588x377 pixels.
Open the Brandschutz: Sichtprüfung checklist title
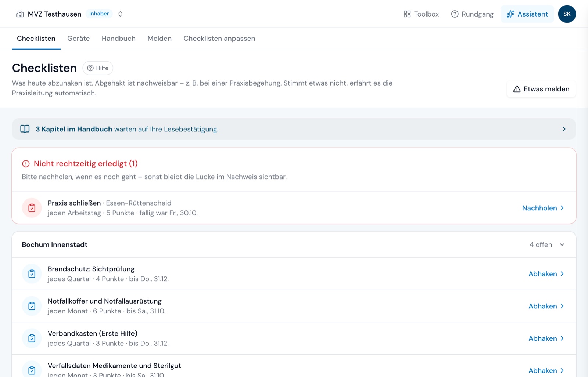[91, 269]
